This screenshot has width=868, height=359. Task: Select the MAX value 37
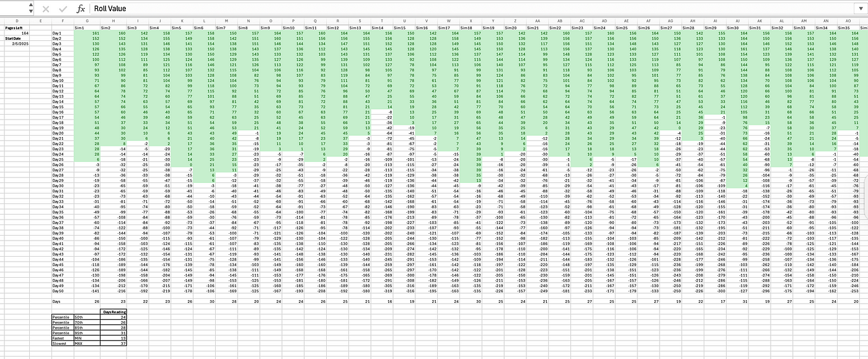pyautogui.click(x=113, y=342)
